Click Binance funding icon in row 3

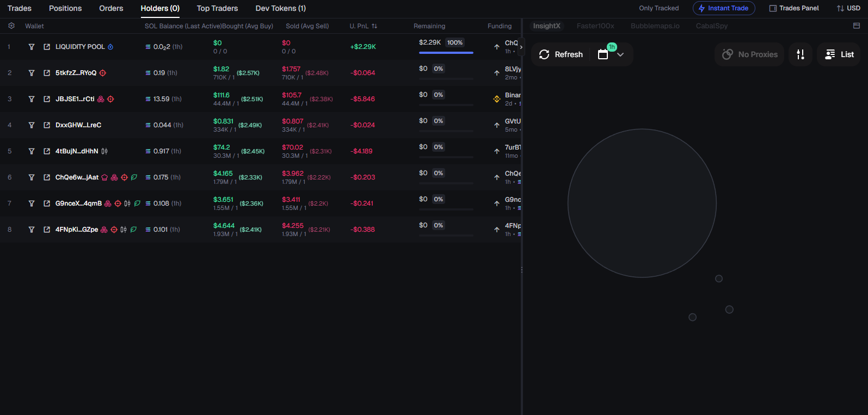[x=497, y=99]
